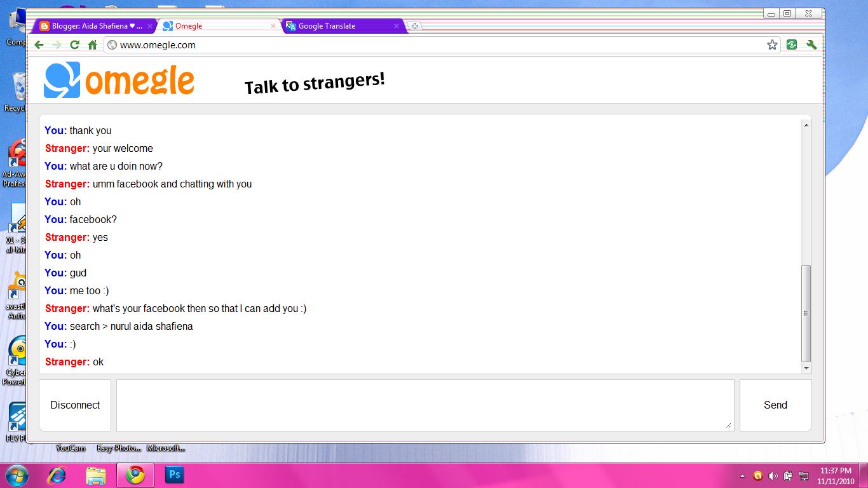868x488 pixels.
Task: Click the green extension icon beside the star
Action: point(792,44)
